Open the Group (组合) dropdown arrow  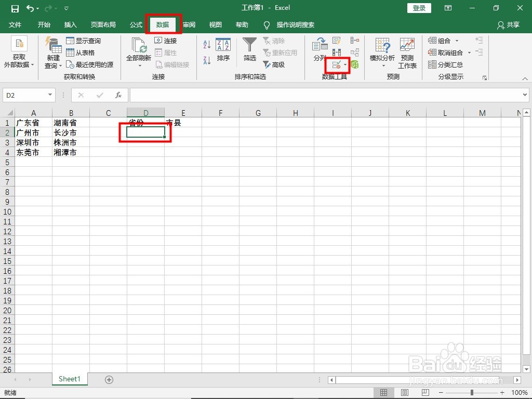[x=457, y=41]
